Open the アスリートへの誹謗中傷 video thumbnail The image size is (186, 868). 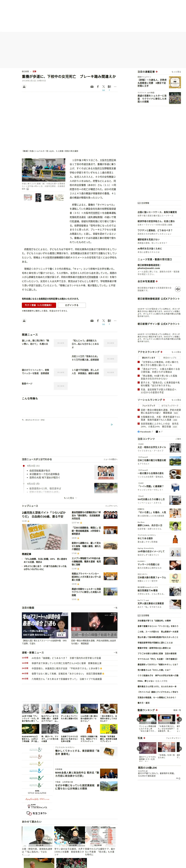[x=45, y=625]
